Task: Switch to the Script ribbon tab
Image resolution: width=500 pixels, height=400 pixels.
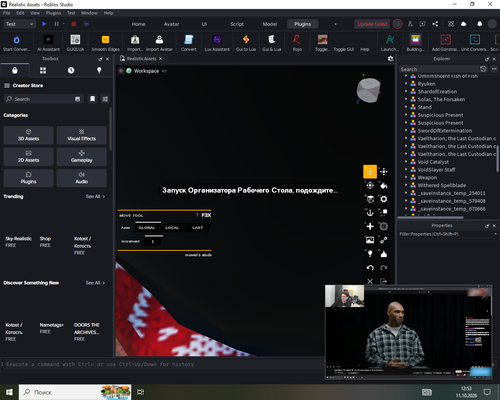Action: [x=237, y=24]
